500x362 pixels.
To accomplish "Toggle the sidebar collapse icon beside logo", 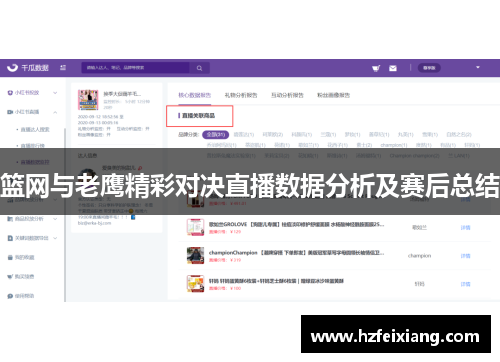I will 63,68.
